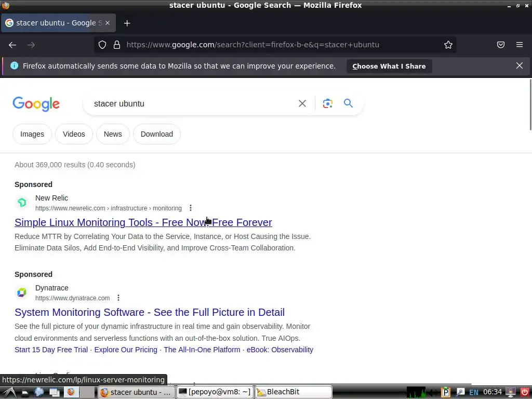Click the P tray icon
The image size is (532, 399).
tap(446, 392)
